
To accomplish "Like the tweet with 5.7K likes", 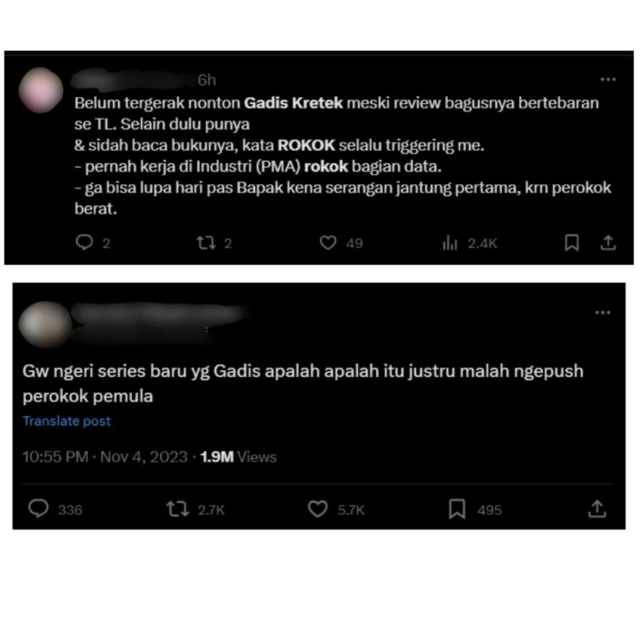I will pyautogui.click(x=318, y=509).
